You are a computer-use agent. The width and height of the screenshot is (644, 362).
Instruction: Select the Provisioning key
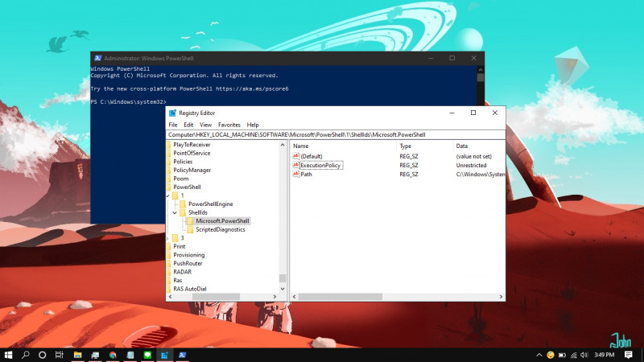[189, 255]
